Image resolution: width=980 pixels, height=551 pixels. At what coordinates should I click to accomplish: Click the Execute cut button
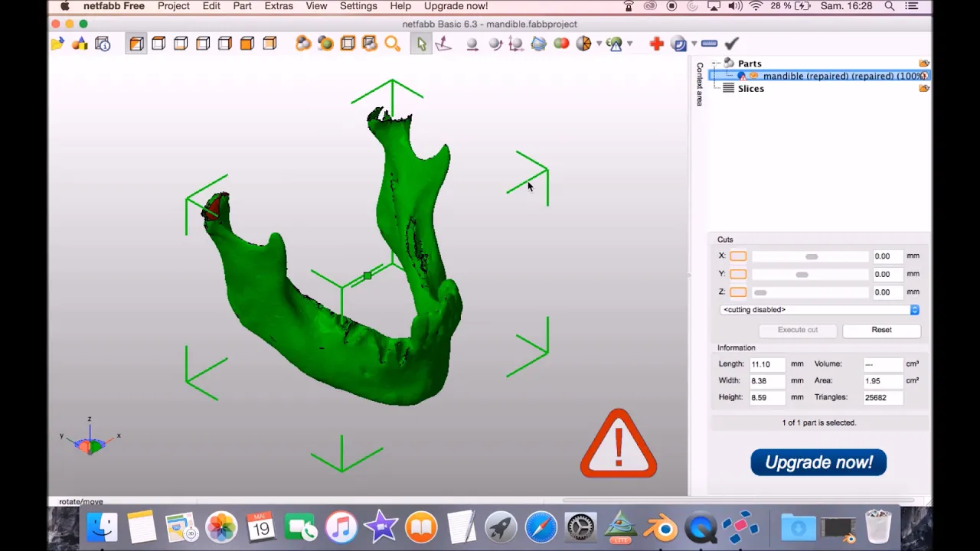(798, 330)
